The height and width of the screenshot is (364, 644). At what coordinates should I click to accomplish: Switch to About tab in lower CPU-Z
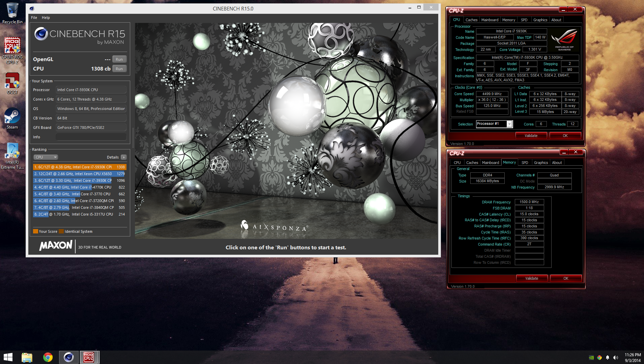557,163
